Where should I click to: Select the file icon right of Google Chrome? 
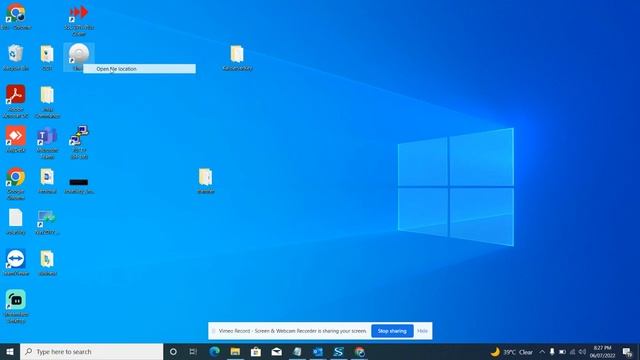pyautogui.click(x=47, y=181)
